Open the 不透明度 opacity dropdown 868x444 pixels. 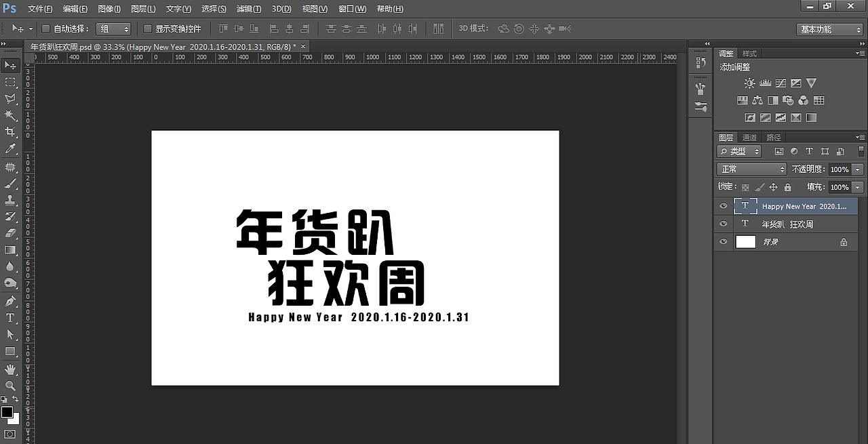click(x=857, y=169)
